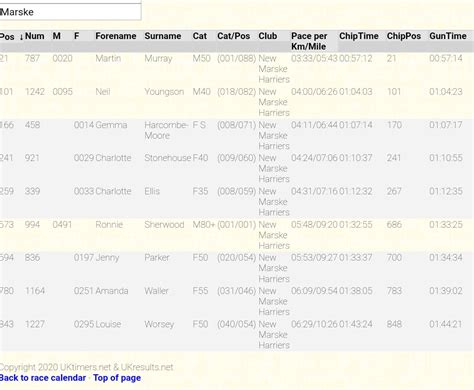Viewport: 474px width, 390px height.
Task: Click category cell M40
Action: (x=201, y=92)
